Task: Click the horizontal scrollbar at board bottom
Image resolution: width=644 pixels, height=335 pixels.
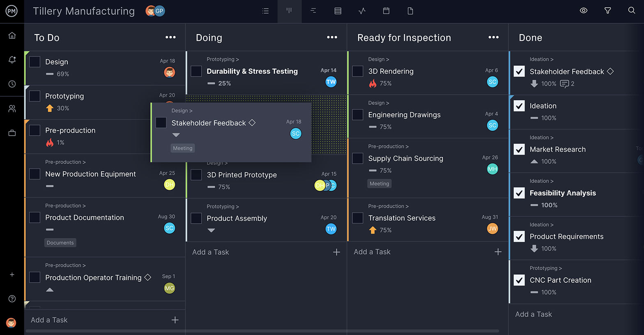Action: [x=262, y=331]
